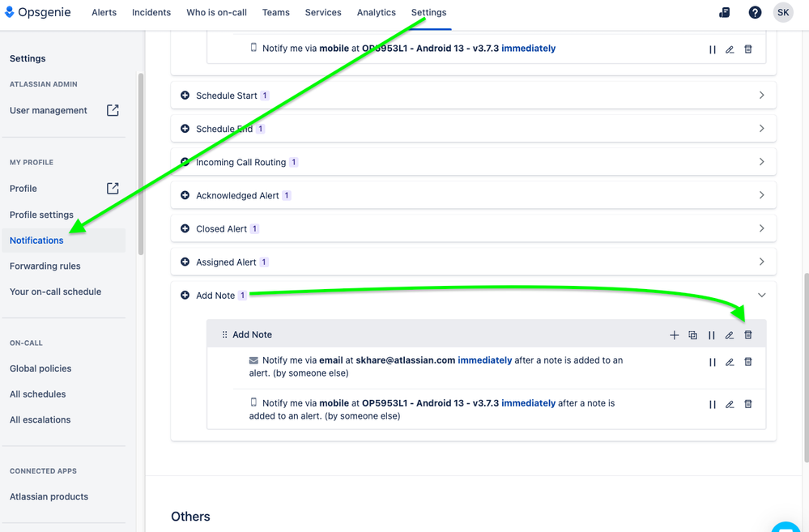Click the main page scrollbar
Image resolution: width=809 pixels, height=532 pixels.
(806, 368)
